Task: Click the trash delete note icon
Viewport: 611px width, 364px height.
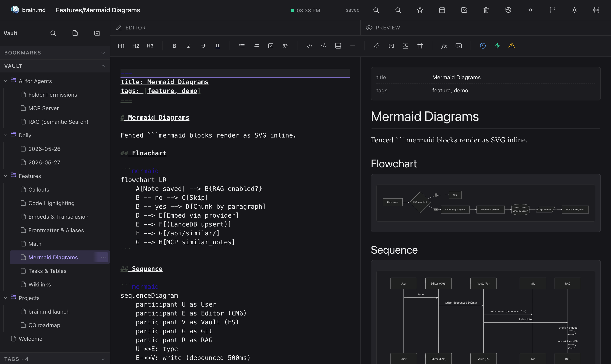Action: (x=486, y=10)
